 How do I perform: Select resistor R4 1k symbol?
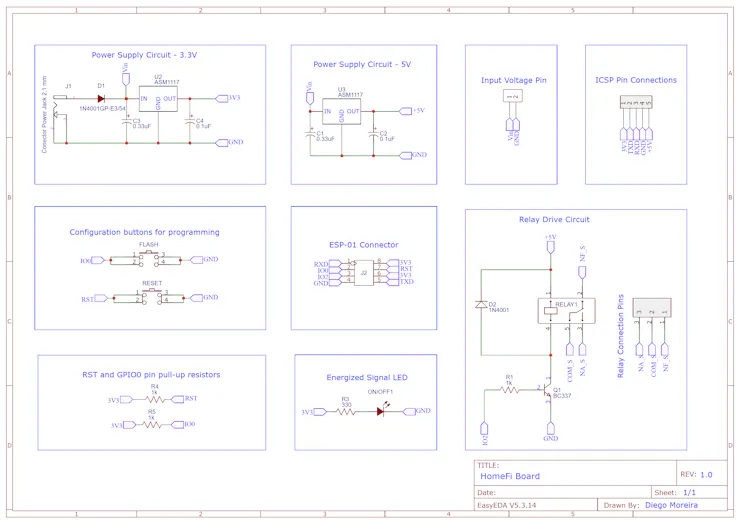(154, 399)
